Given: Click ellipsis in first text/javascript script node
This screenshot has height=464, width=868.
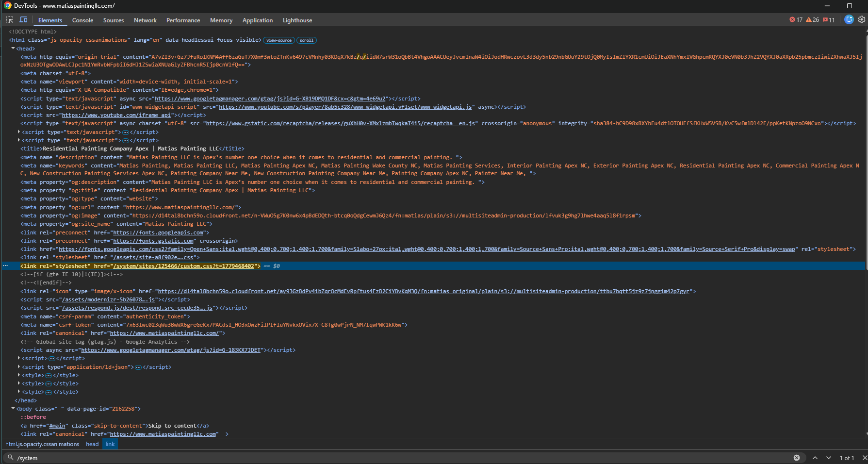Looking at the screenshot, I should 126,132.
